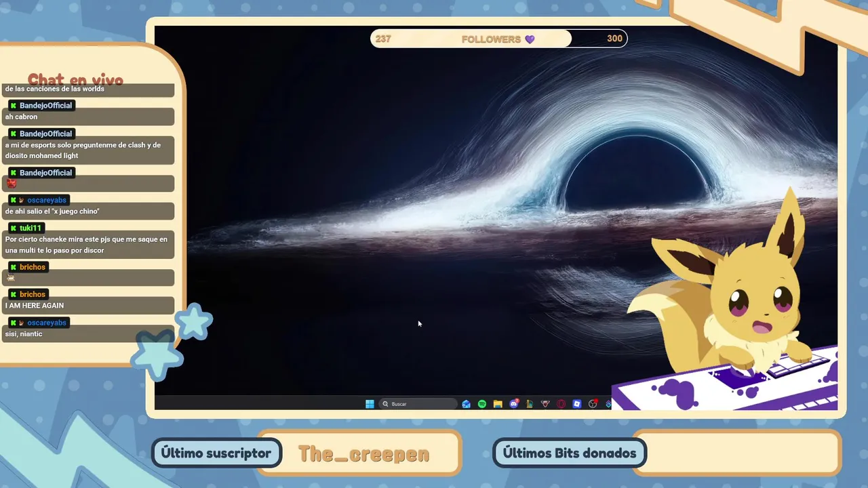Click the 300 follower goal number
This screenshot has height=488, width=868.
click(x=614, y=39)
